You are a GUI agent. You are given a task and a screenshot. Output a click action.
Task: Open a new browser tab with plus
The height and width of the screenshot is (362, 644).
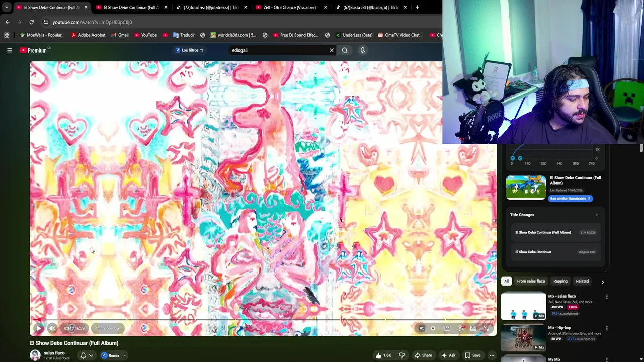point(417,7)
